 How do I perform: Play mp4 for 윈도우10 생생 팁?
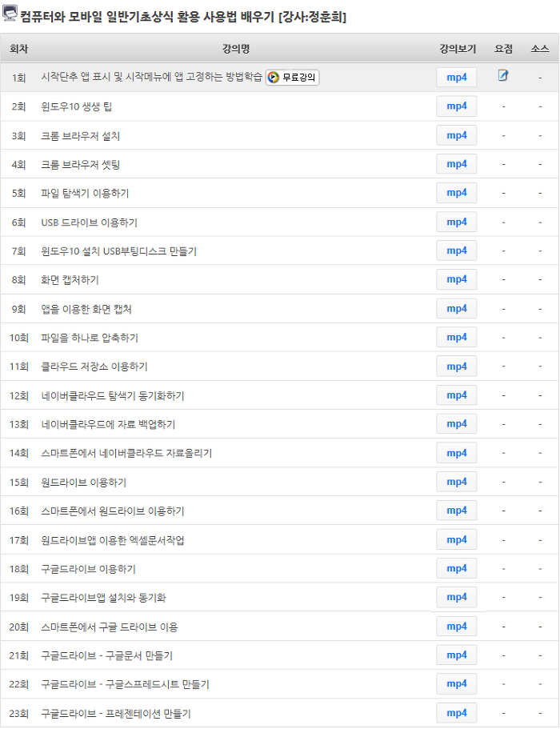point(456,106)
